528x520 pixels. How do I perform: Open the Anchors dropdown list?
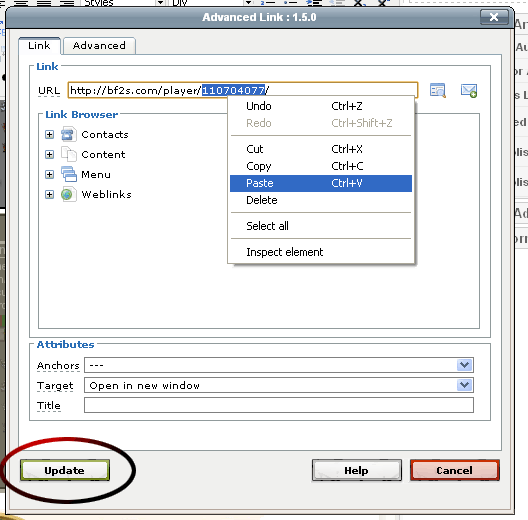click(465, 365)
